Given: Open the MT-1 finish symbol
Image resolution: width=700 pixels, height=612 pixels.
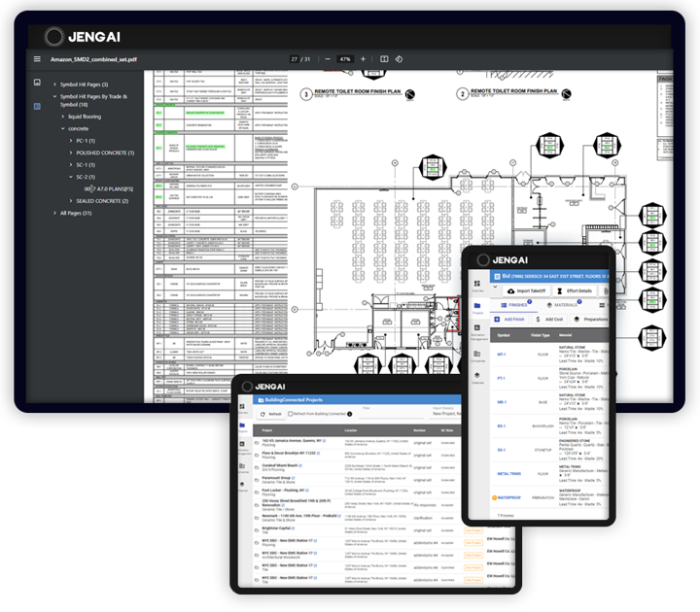Looking at the screenshot, I should click(x=502, y=355).
